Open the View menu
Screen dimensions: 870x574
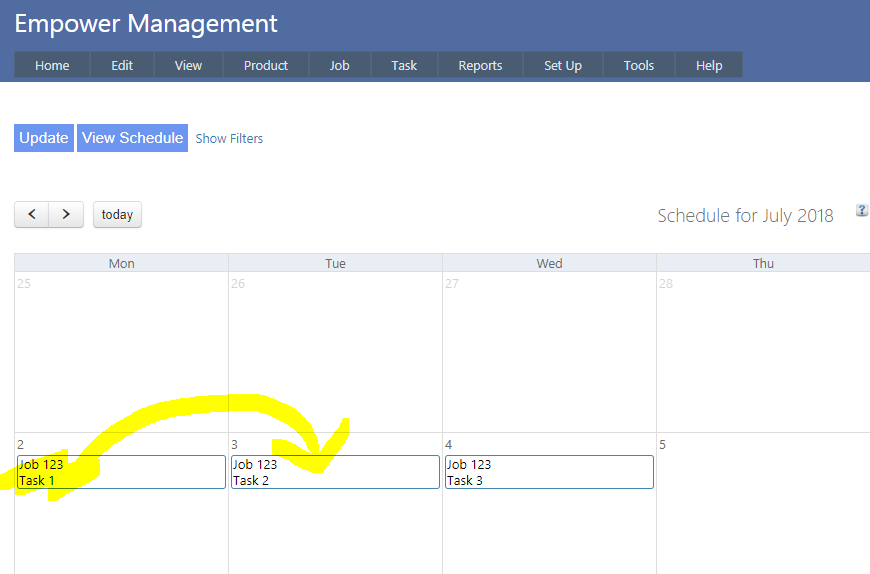(188, 65)
